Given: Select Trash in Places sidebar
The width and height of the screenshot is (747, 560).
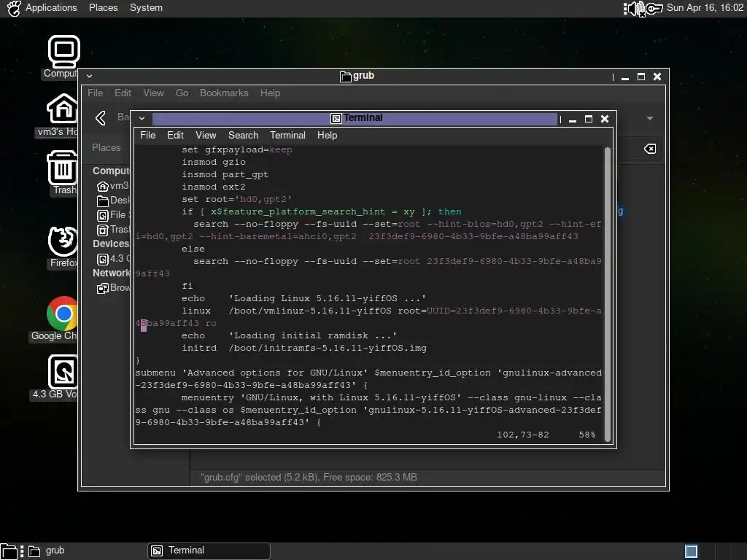Looking at the screenshot, I should 112,230.
